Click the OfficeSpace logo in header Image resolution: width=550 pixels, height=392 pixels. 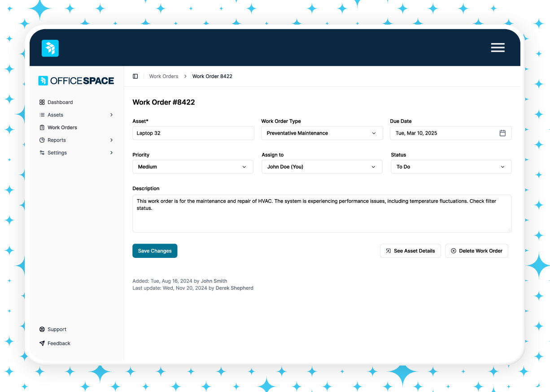[x=50, y=48]
